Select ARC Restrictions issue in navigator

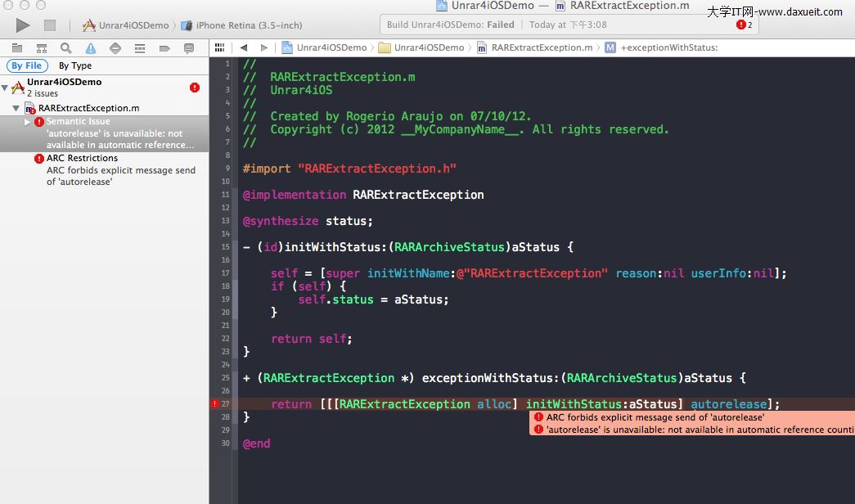point(82,159)
